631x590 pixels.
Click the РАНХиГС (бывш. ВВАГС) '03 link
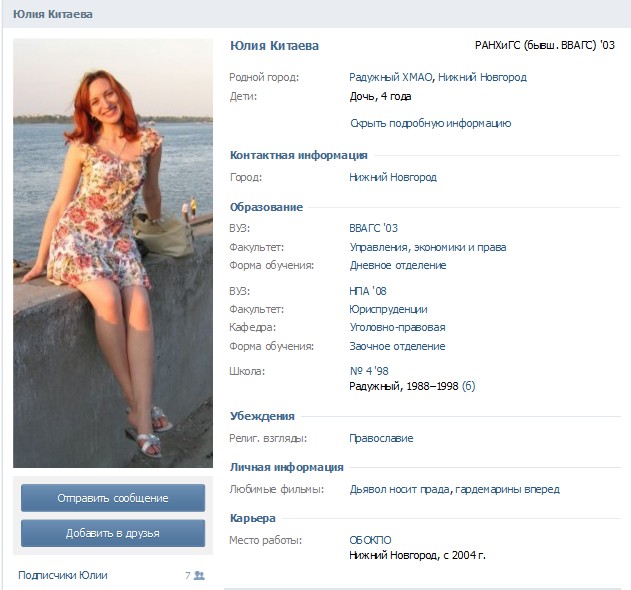(x=544, y=46)
